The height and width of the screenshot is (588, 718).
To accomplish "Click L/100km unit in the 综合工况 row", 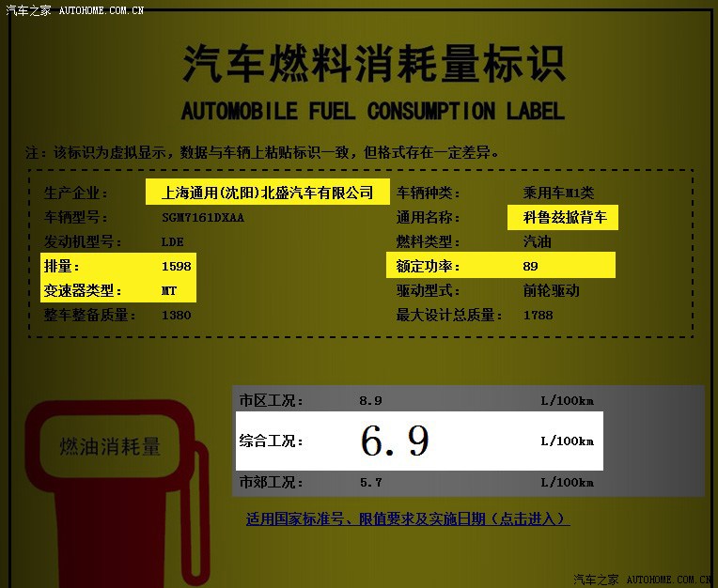I will tap(568, 441).
